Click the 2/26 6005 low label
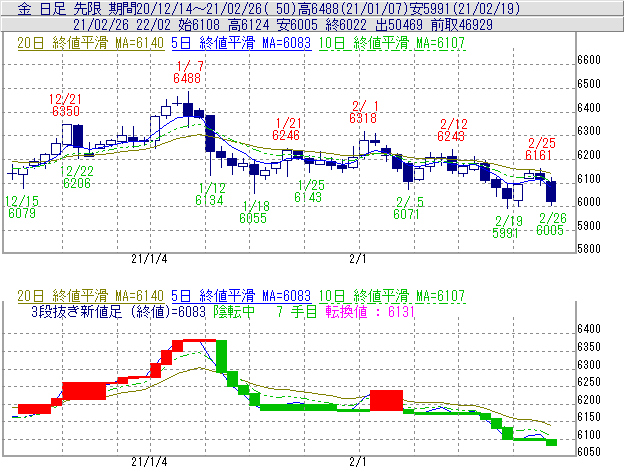The width and height of the screenshot is (624, 473). 551,224
